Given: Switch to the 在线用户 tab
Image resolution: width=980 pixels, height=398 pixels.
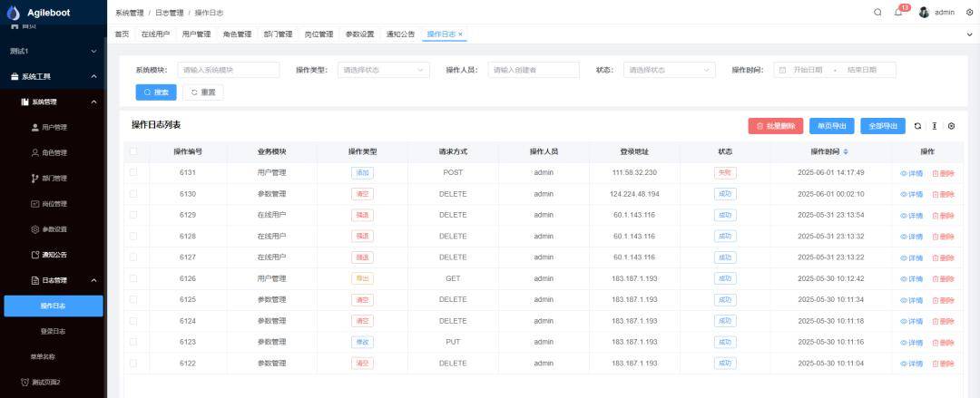Looking at the screenshot, I should [155, 34].
